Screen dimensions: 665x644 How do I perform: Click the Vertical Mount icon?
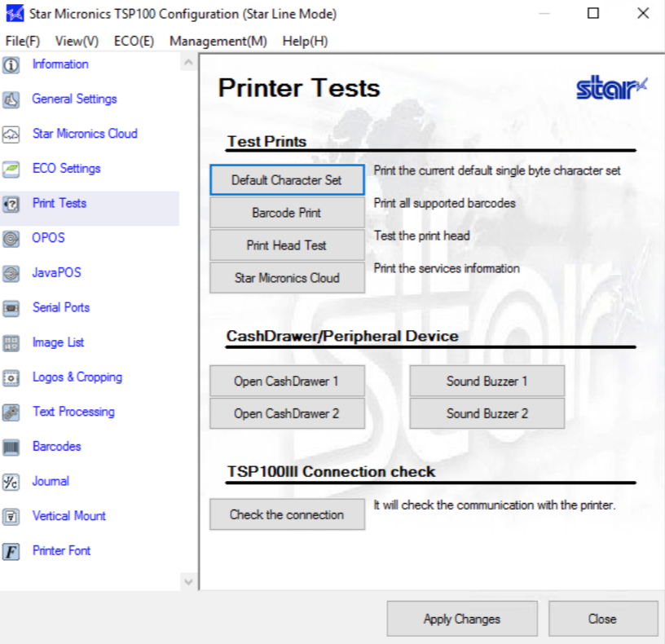[x=11, y=517]
